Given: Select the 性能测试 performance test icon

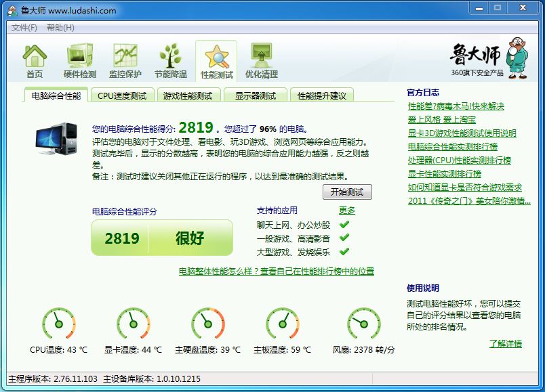Looking at the screenshot, I should tap(216, 61).
